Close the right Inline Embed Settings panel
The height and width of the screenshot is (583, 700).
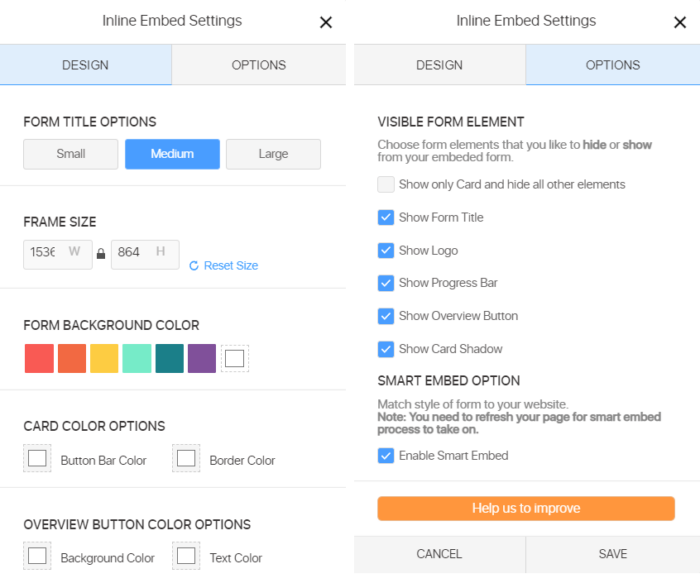coord(680,22)
